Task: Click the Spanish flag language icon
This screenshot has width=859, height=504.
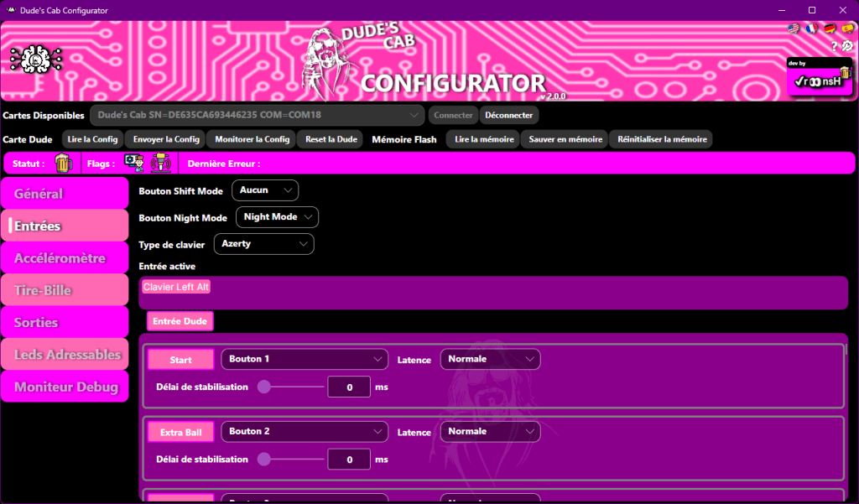Action: [x=847, y=29]
